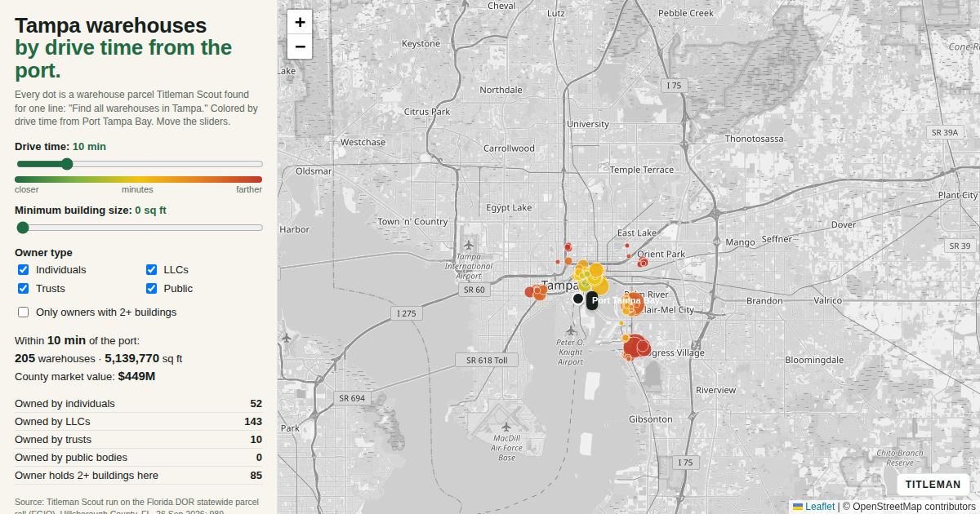Click the Egypt Lake map label

[509, 208]
